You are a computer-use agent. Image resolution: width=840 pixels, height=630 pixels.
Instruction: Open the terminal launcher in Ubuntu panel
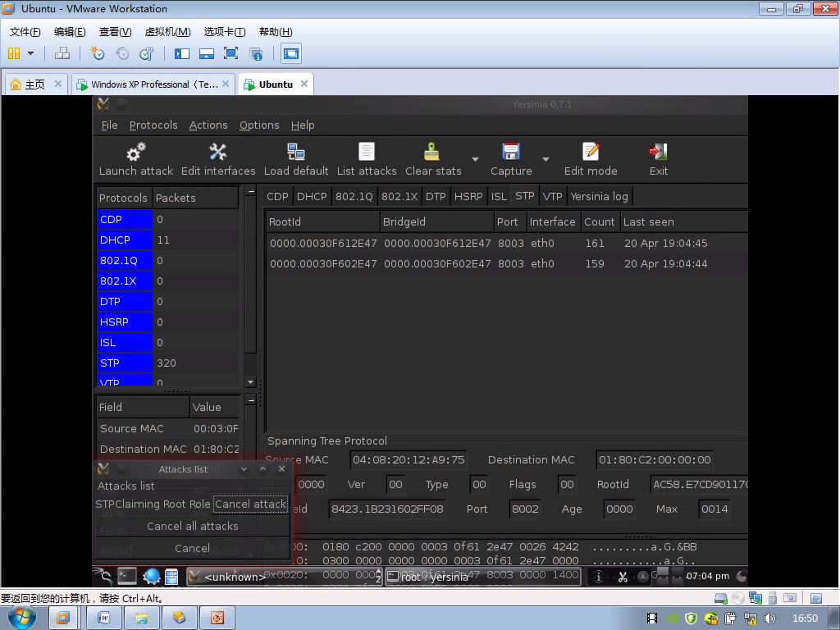(127, 576)
